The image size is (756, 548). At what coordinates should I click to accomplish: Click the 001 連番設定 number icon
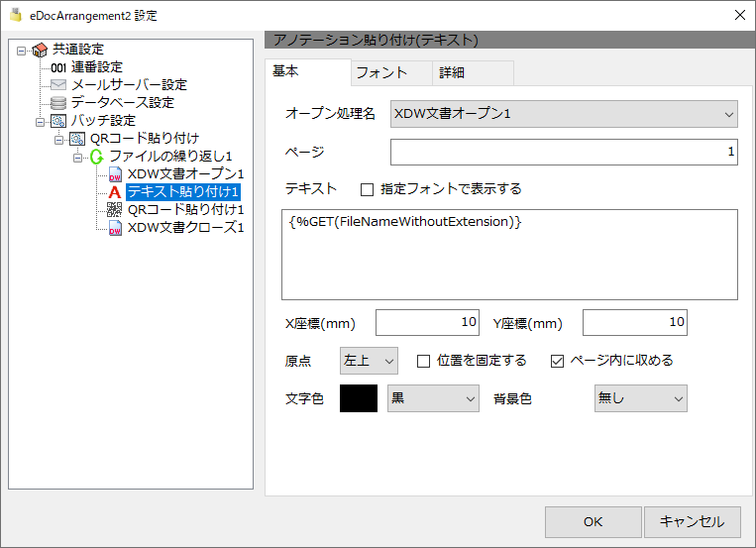(58, 67)
